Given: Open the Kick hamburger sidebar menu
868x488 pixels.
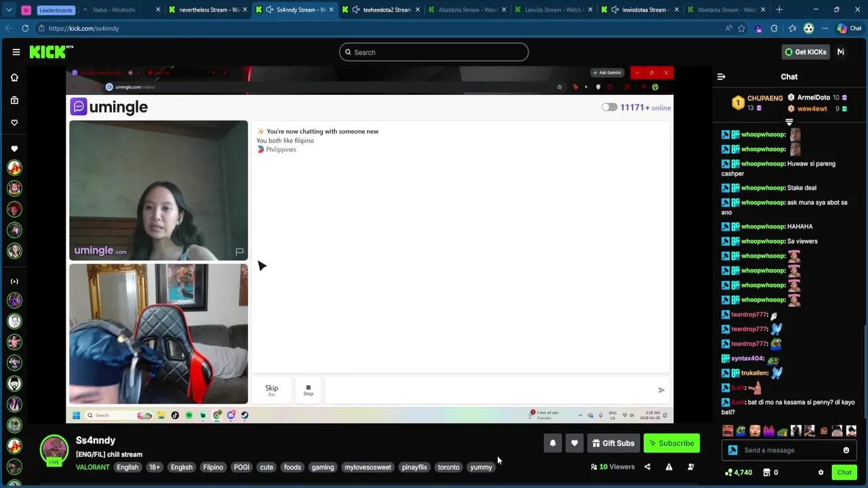Looking at the screenshot, I should pyautogui.click(x=16, y=52).
